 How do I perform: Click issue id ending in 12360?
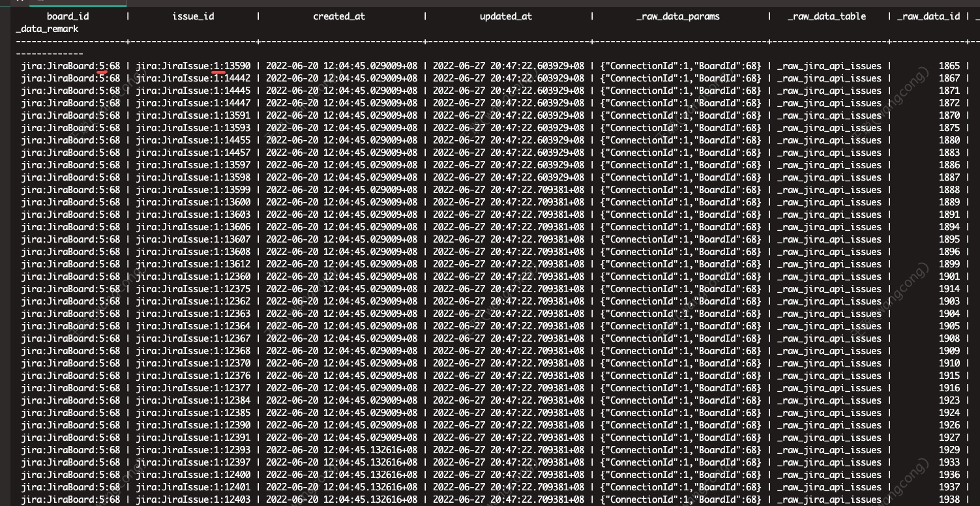193,276
